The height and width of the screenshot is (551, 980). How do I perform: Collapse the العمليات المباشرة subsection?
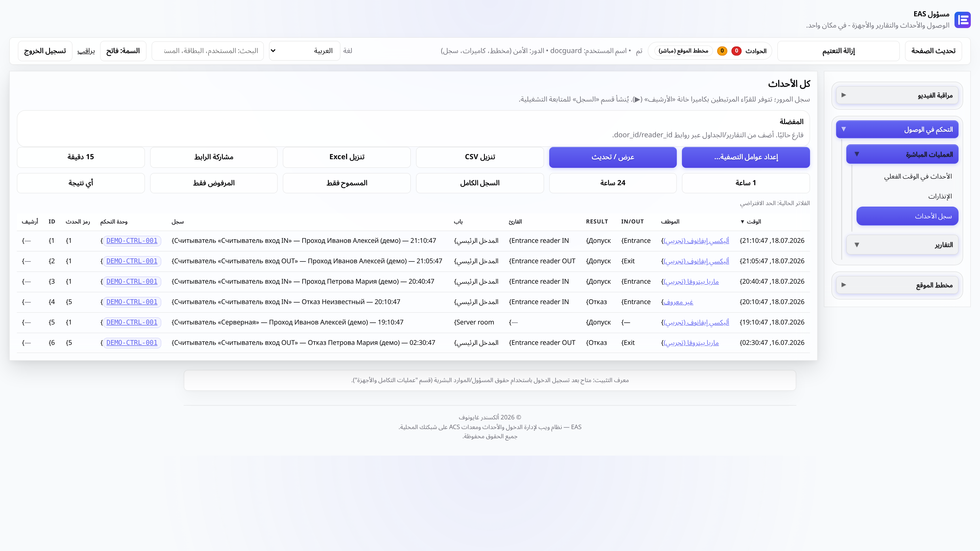pos(902,154)
